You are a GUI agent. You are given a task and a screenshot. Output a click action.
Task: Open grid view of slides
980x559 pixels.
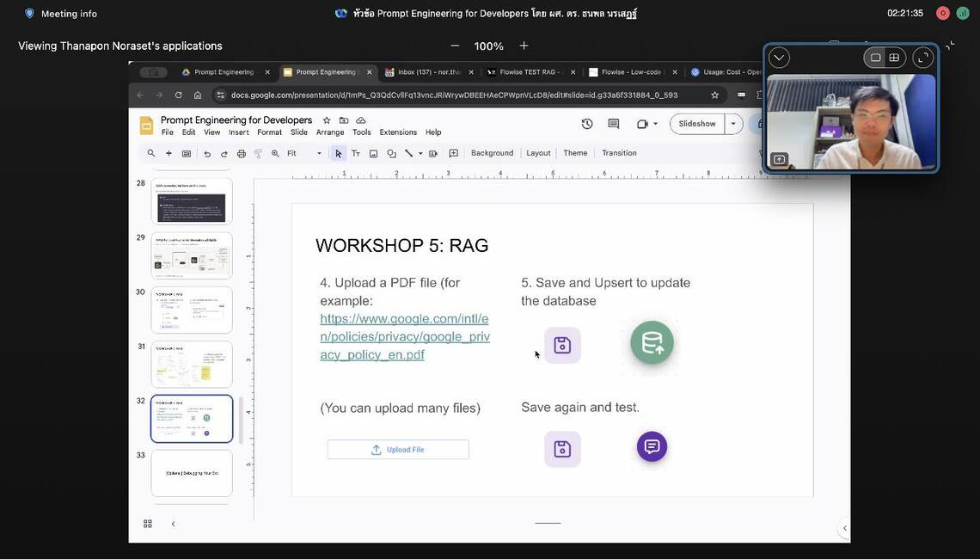pyautogui.click(x=148, y=524)
